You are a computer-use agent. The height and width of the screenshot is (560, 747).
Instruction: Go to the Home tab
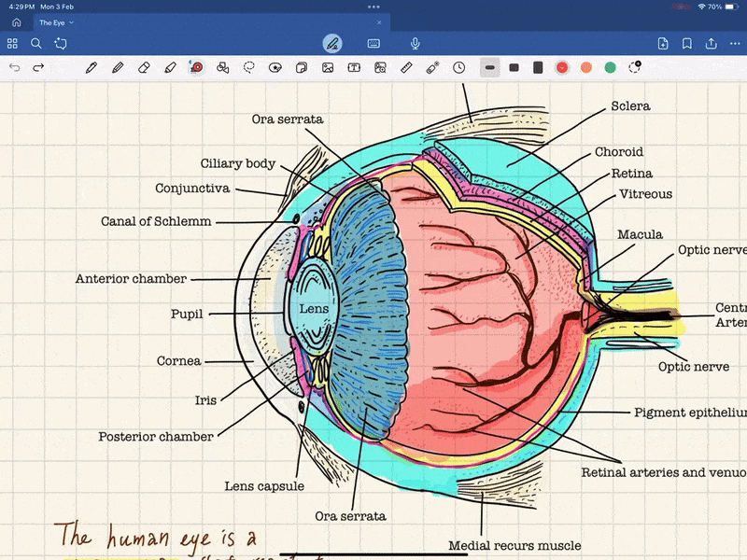(x=16, y=22)
